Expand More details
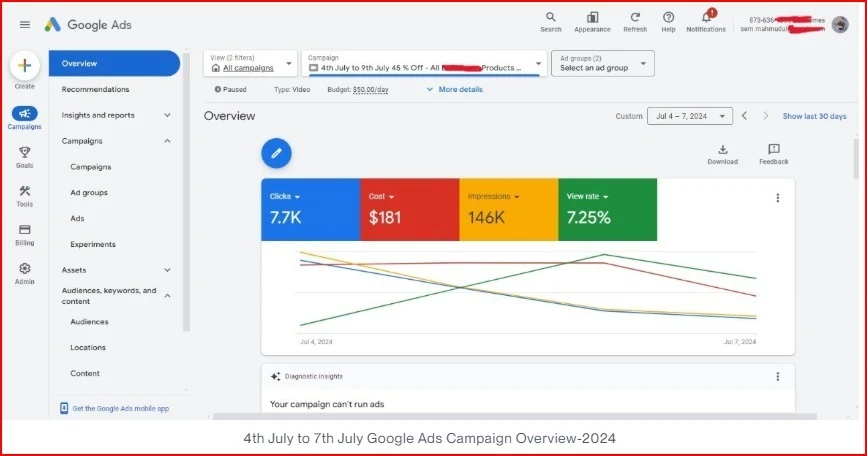Image resolution: width=867 pixels, height=456 pixels. 455,89
